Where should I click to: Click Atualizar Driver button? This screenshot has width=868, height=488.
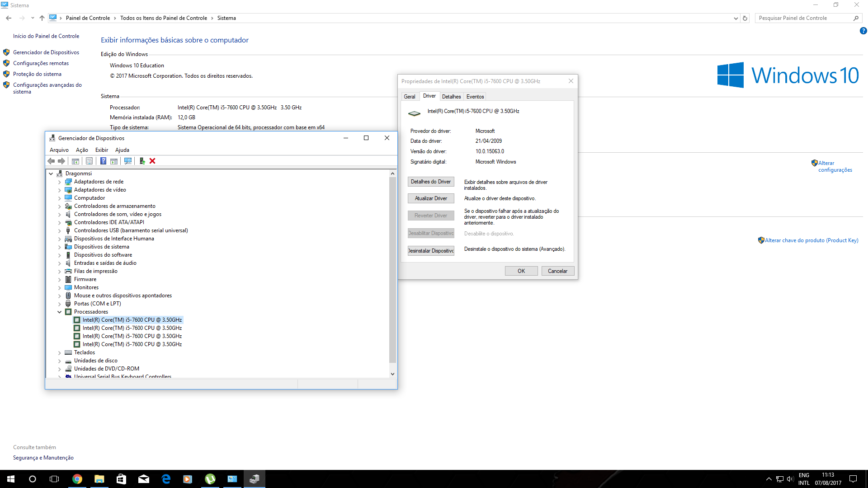click(x=431, y=198)
